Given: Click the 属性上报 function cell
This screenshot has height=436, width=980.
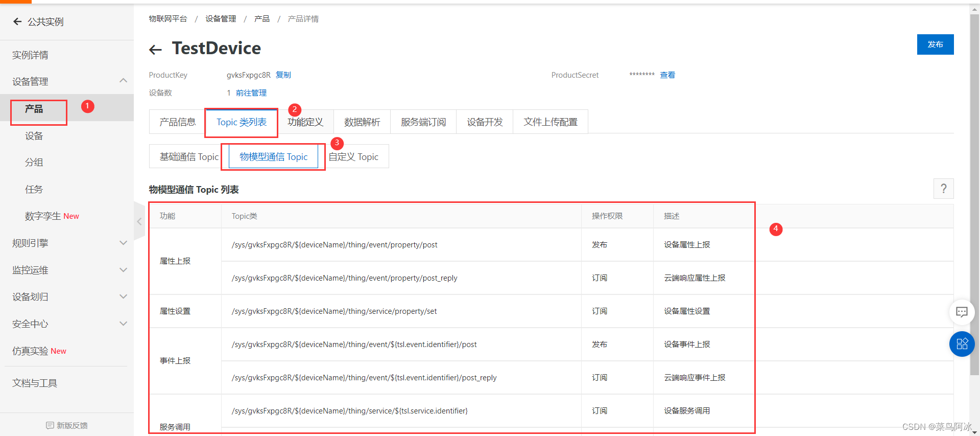Looking at the screenshot, I should pos(175,261).
